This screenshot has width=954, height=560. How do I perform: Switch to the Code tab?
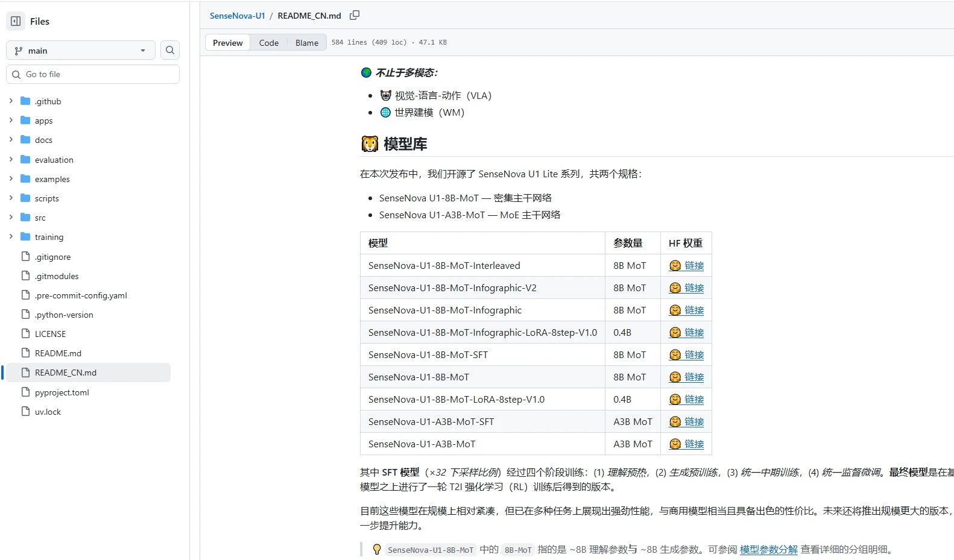[269, 43]
